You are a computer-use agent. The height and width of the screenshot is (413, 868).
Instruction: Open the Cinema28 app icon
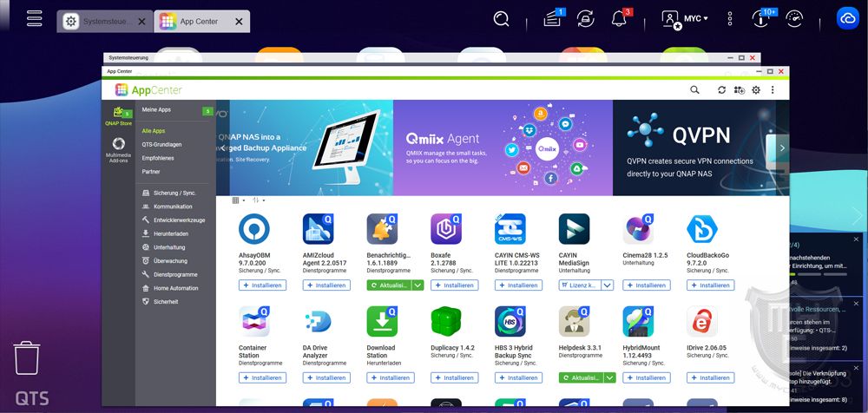point(638,229)
